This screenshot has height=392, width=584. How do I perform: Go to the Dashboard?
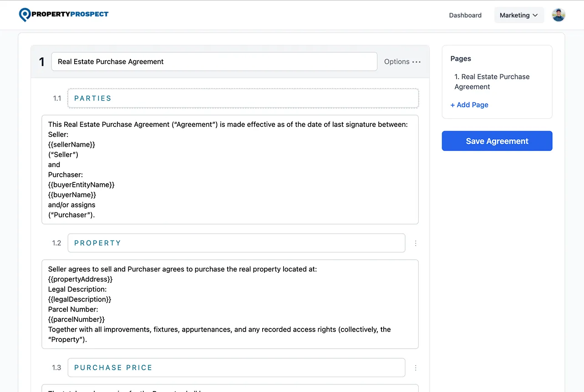[465, 15]
